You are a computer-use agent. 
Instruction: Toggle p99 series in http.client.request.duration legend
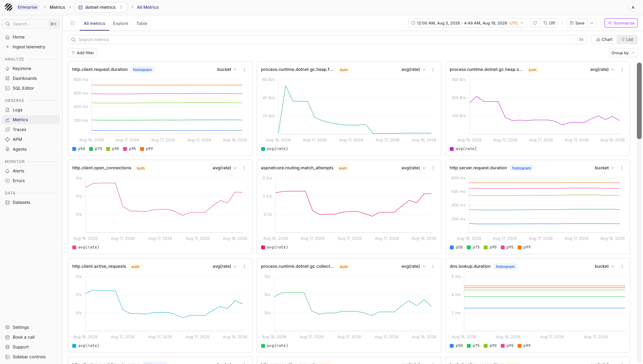pyautogui.click(x=146, y=149)
